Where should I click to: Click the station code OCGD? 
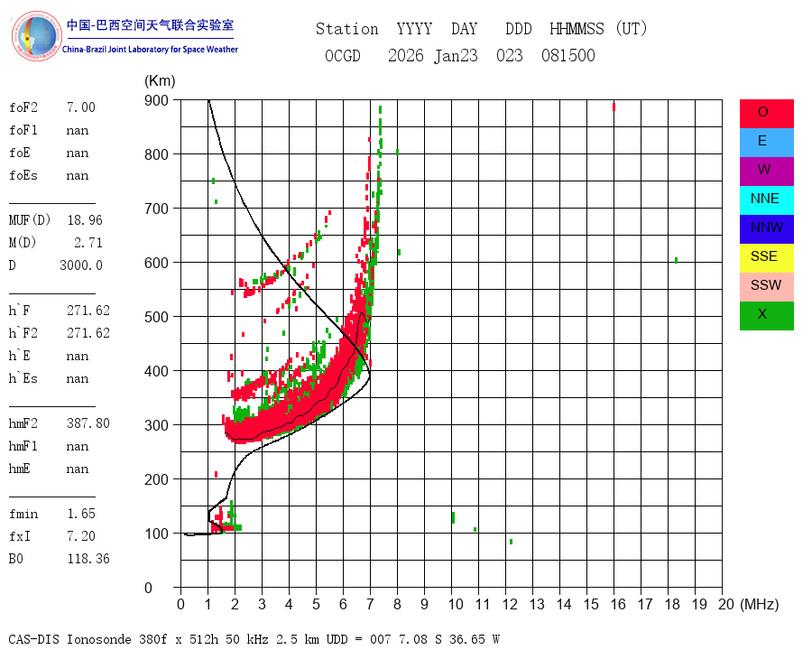pyautogui.click(x=343, y=55)
